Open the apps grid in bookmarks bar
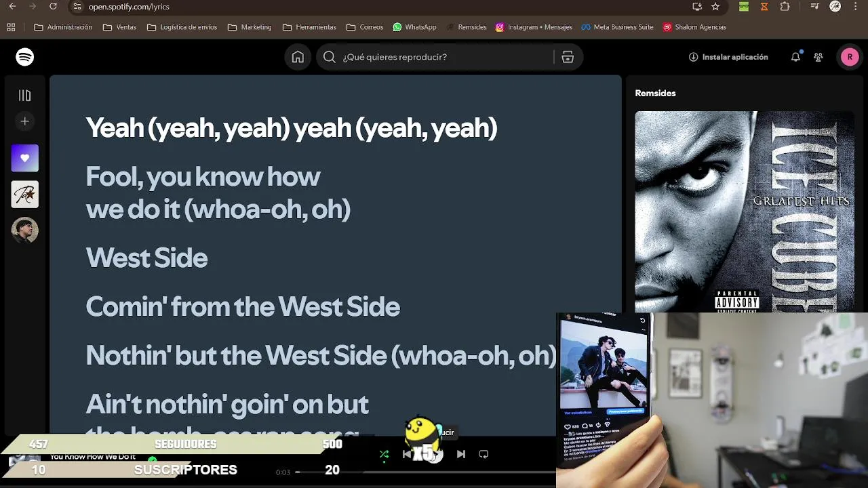Image resolution: width=868 pixels, height=488 pixels. (11, 27)
